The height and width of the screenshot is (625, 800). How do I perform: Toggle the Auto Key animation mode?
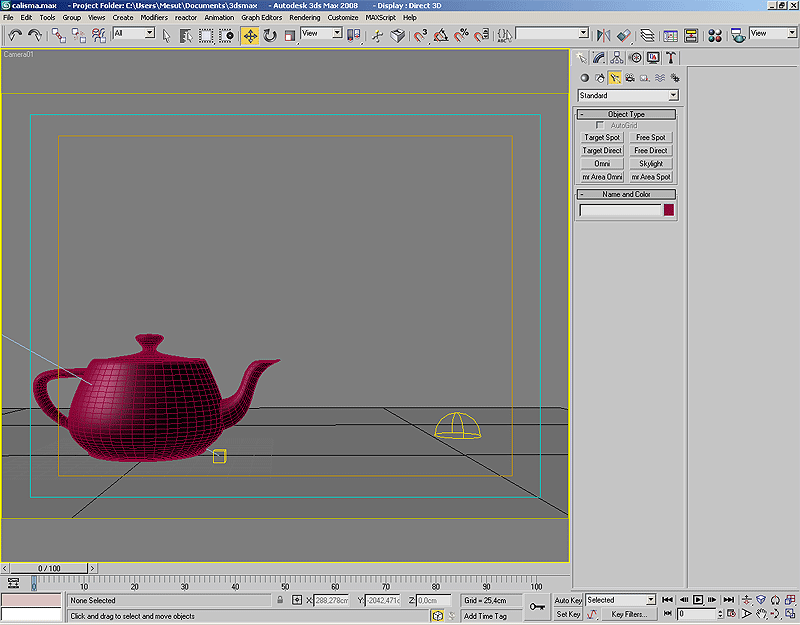568,600
